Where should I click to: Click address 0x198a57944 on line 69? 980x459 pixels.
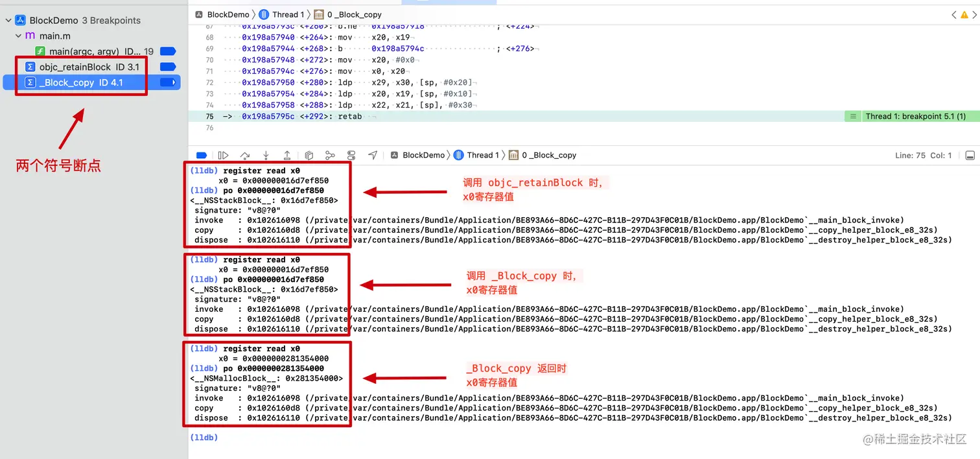pyautogui.click(x=268, y=49)
